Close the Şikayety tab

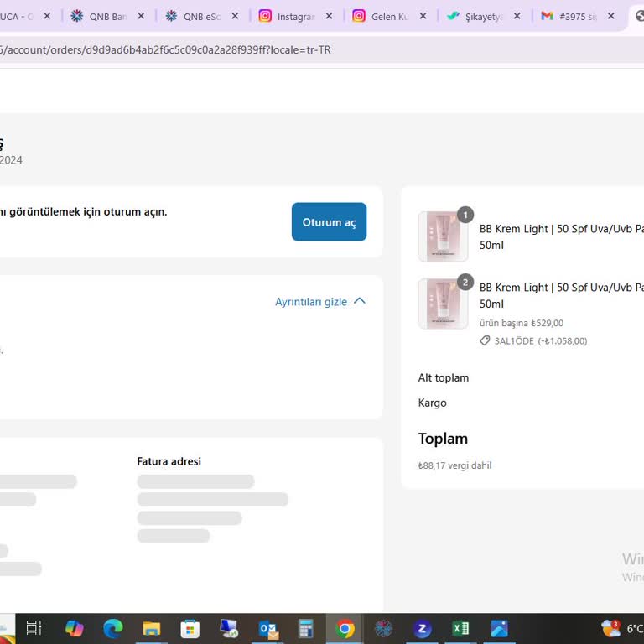(x=517, y=16)
